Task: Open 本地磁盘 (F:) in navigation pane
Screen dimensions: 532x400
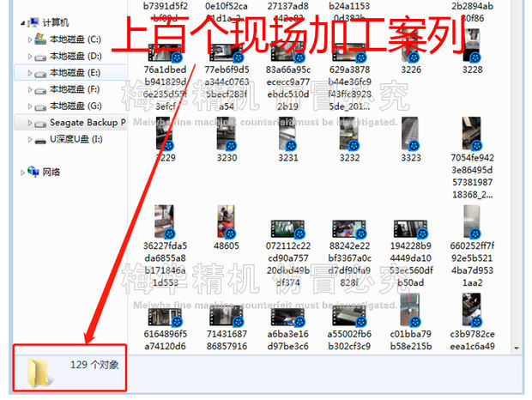Action: 75,89
